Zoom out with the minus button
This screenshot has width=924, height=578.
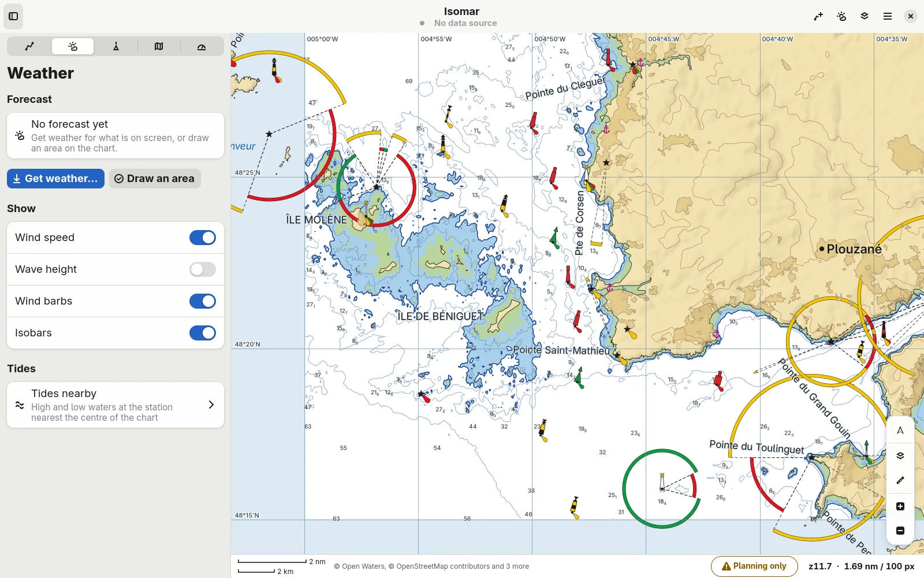point(900,531)
